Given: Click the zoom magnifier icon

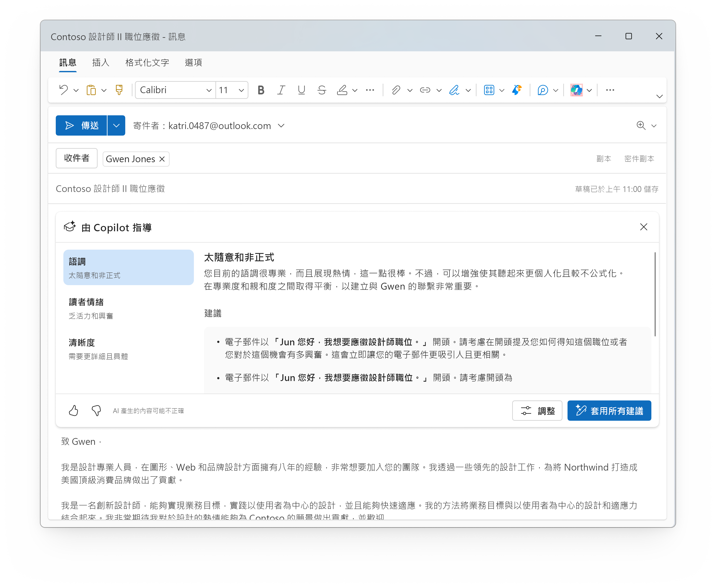Looking at the screenshot, I should [x=641, y=125].
